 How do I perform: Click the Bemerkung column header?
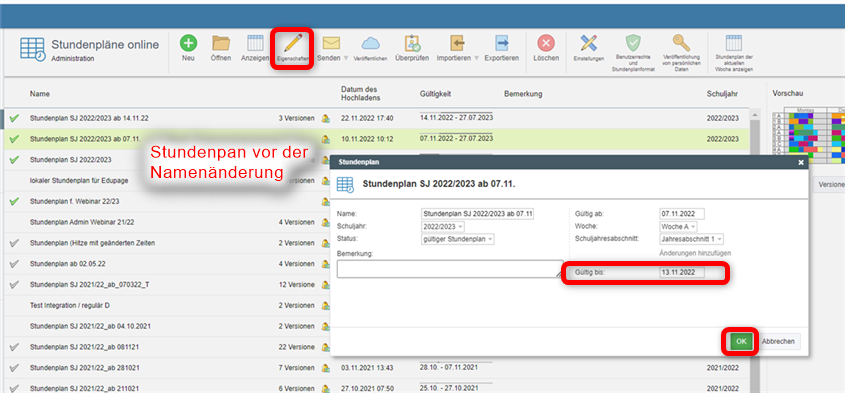click(x=523, y=94)
